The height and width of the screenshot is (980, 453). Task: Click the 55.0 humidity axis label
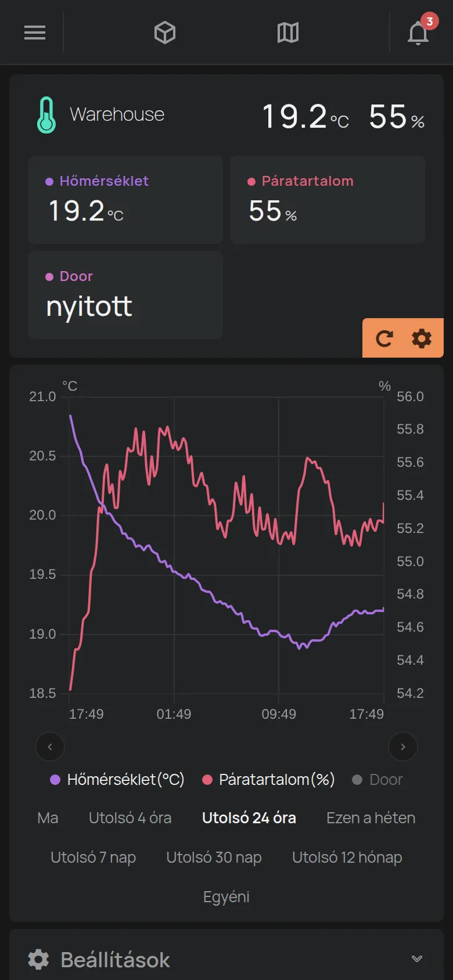(410, 561)
